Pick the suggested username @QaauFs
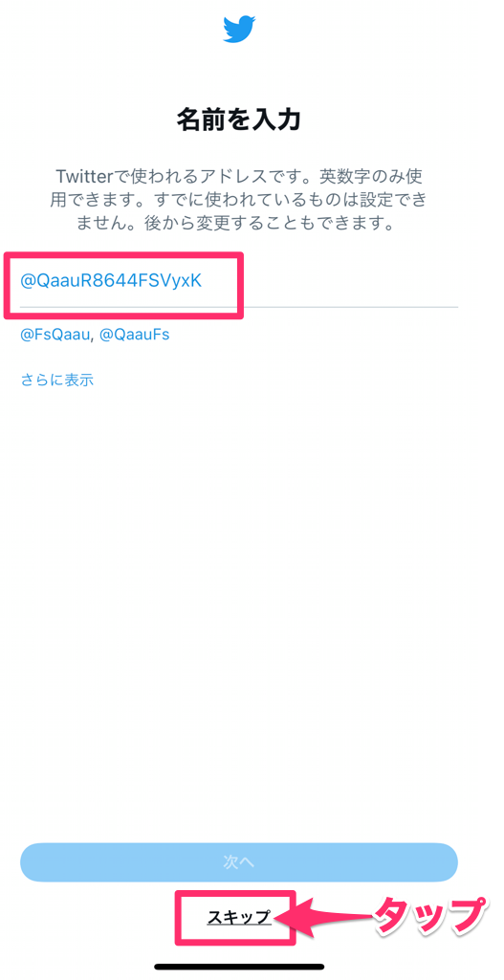504x980 pixels. click(135, 335)
